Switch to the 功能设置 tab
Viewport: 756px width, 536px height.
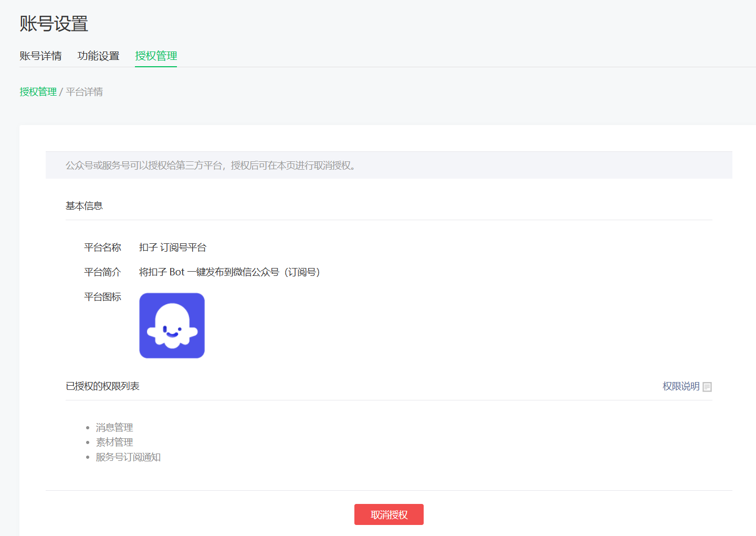(x=98, y=56)
